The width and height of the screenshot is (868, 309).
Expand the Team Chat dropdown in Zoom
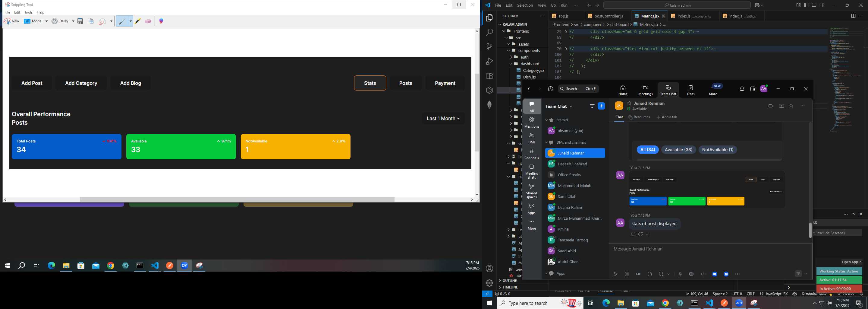click(571, 107)
